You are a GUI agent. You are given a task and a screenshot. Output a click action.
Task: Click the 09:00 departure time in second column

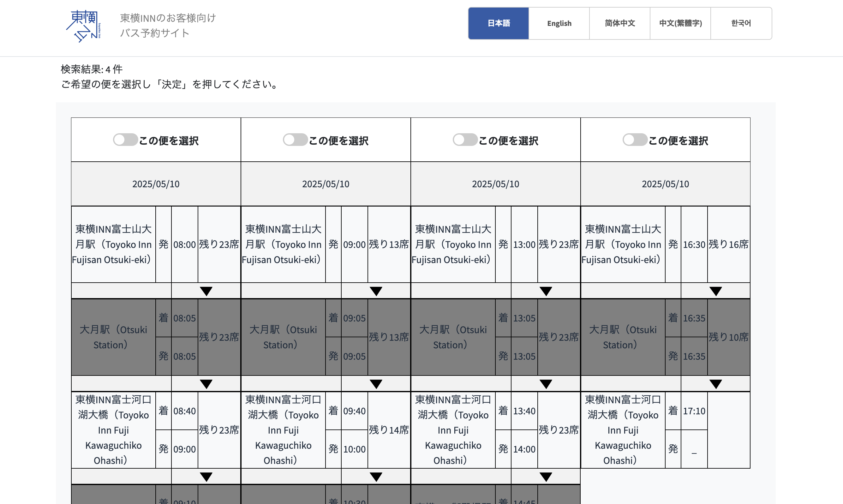[354, 244]
